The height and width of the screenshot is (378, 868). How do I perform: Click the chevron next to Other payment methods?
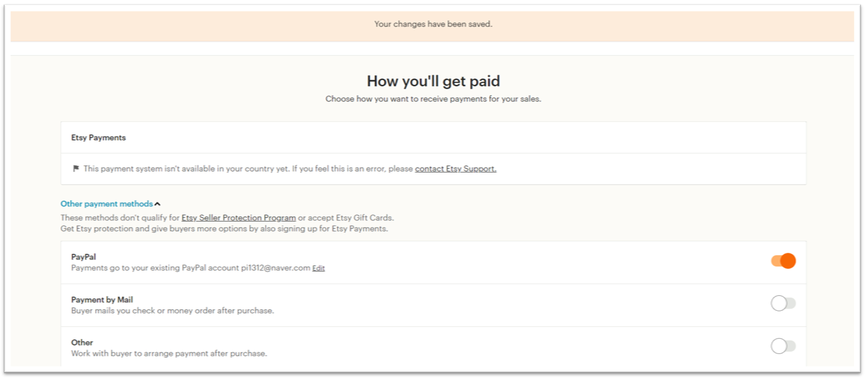(158, 204)
